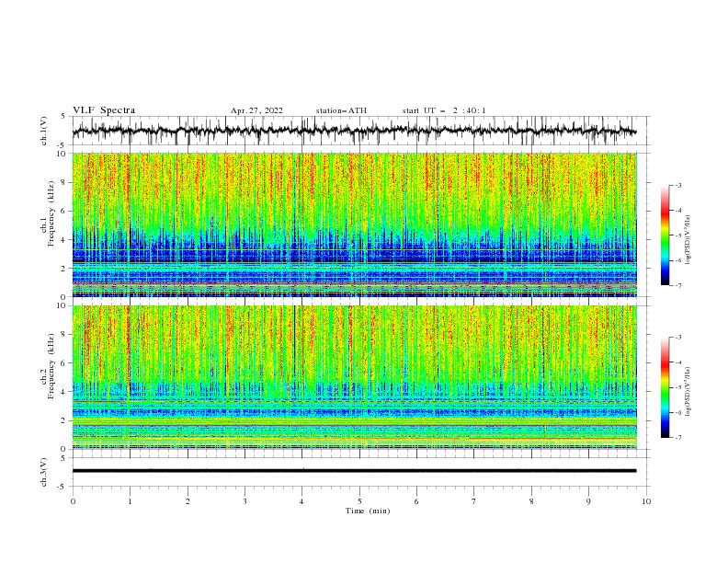Click the ch.1 spectrogram color scale bar
The height and width of the screenshot is (563, 728).
(665, 236)
